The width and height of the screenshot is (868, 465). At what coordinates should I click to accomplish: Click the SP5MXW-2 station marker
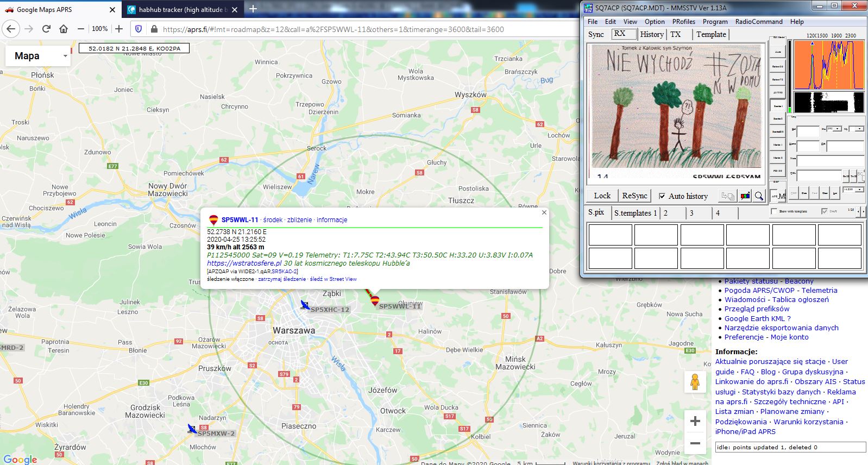click(x=192, y=429)
